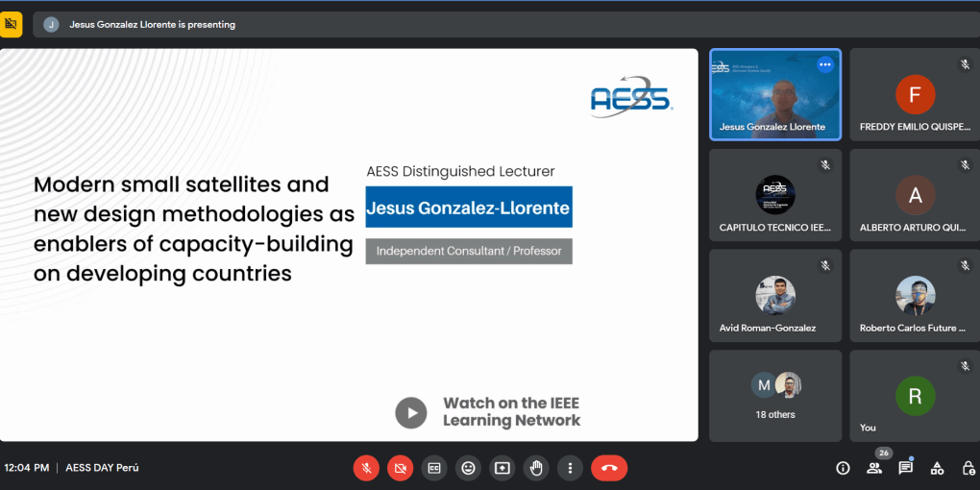Open meeting details info icon
The width and height of the screenshot is (980, 490).
tap(843, 468)
